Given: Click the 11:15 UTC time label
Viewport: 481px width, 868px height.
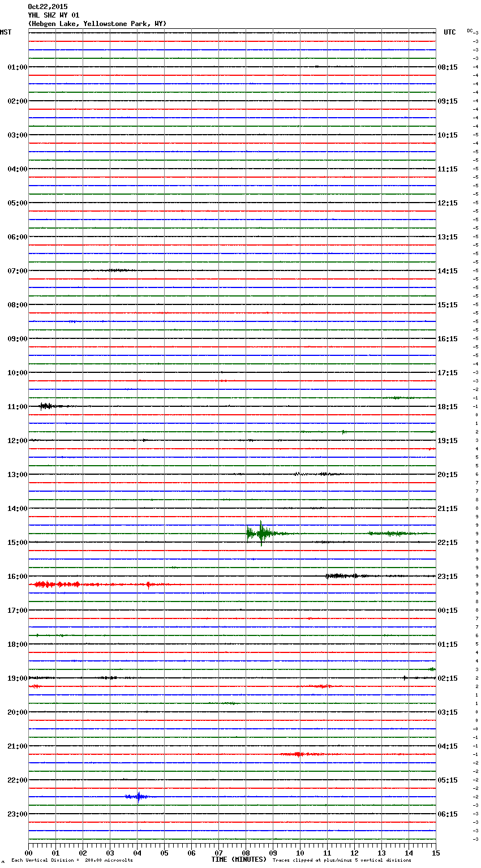Looking at the screenshot, I should [x=448, y=169].
